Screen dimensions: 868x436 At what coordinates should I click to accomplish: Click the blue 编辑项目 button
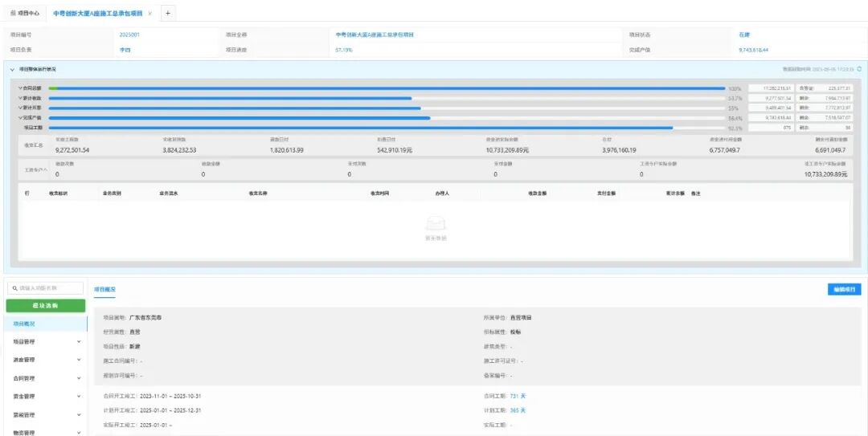coord(843,289)
